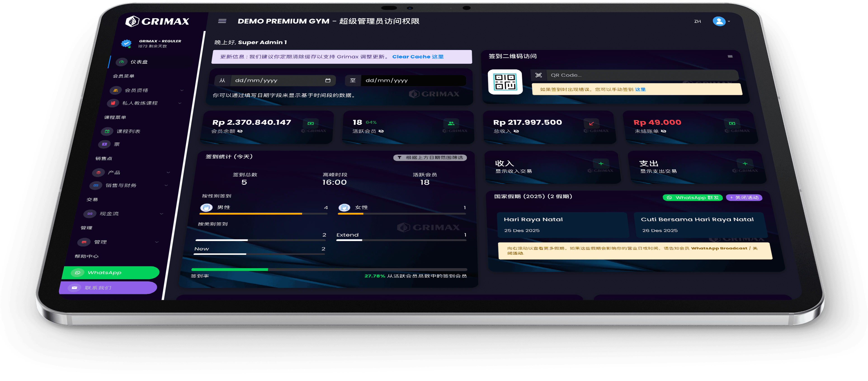Click the QR scanner icon beside input

pos(538,75)
